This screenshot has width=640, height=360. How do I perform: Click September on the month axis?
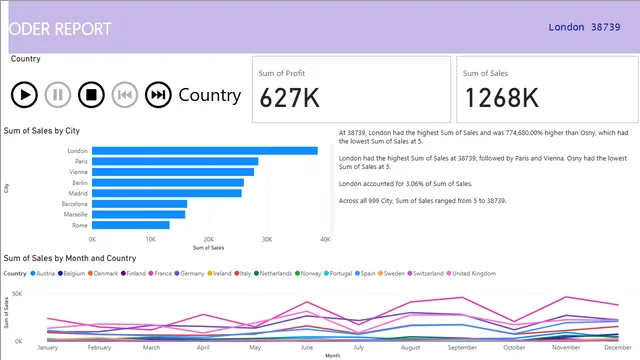point(462,347)
